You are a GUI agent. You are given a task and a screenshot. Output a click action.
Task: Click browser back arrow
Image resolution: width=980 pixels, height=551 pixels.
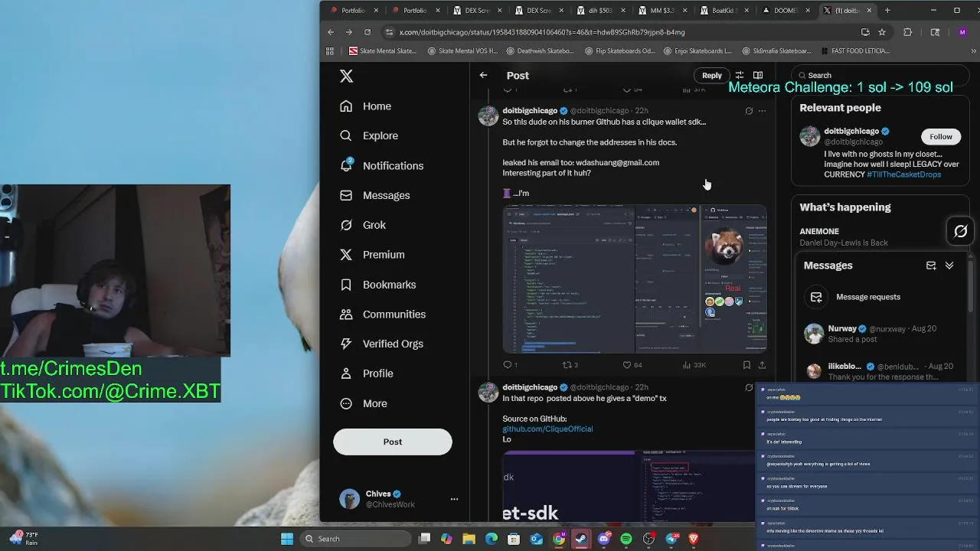tap(331, 32)
